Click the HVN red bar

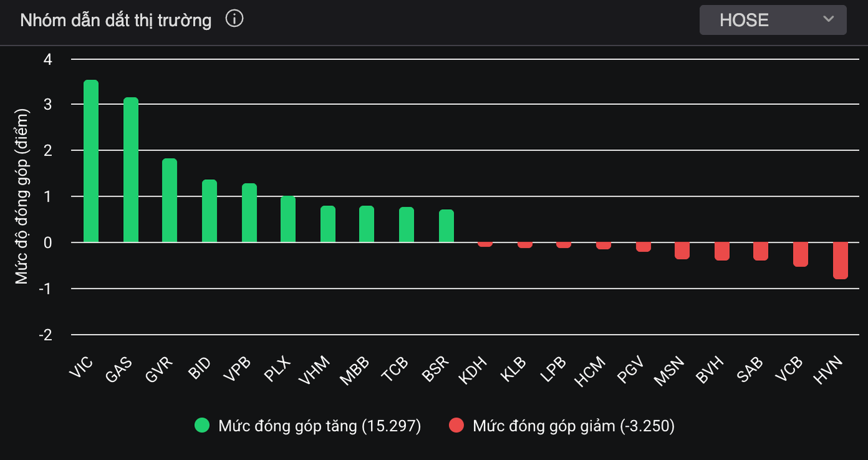(x=841, y=260)
